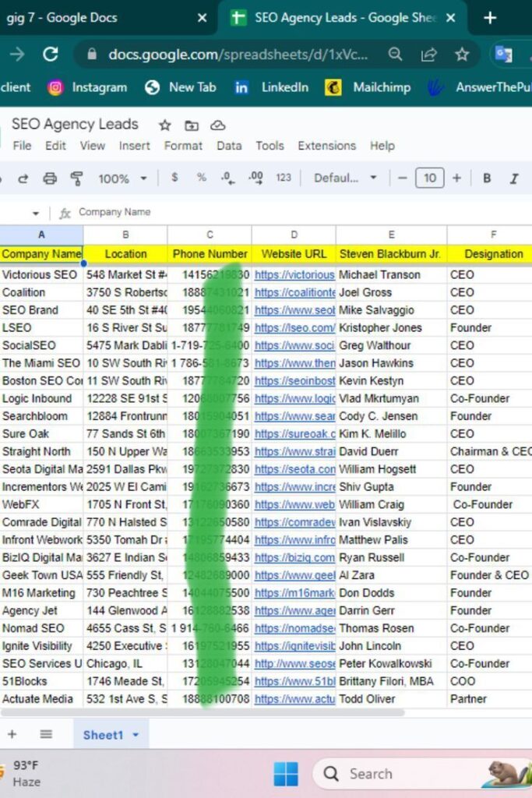This screenshot has width=532, height=798.
Task: Go forward with the browser arrow
Action: 17,54
